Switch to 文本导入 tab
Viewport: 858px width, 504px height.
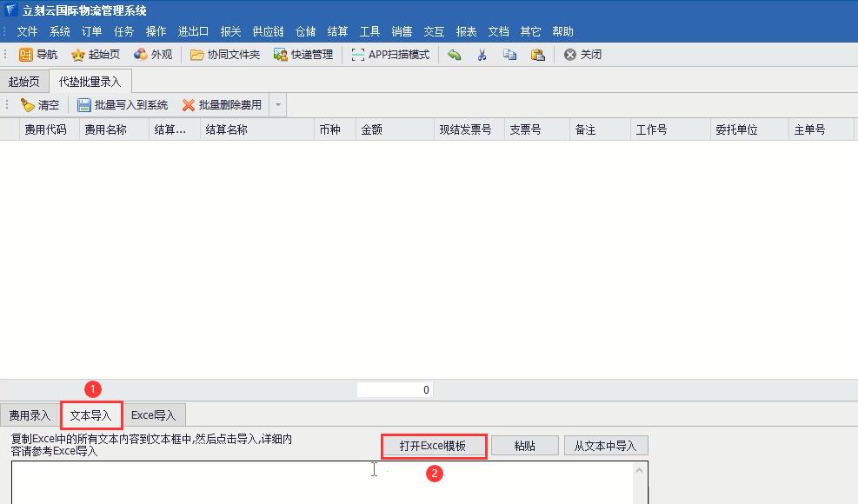[90, 416]
